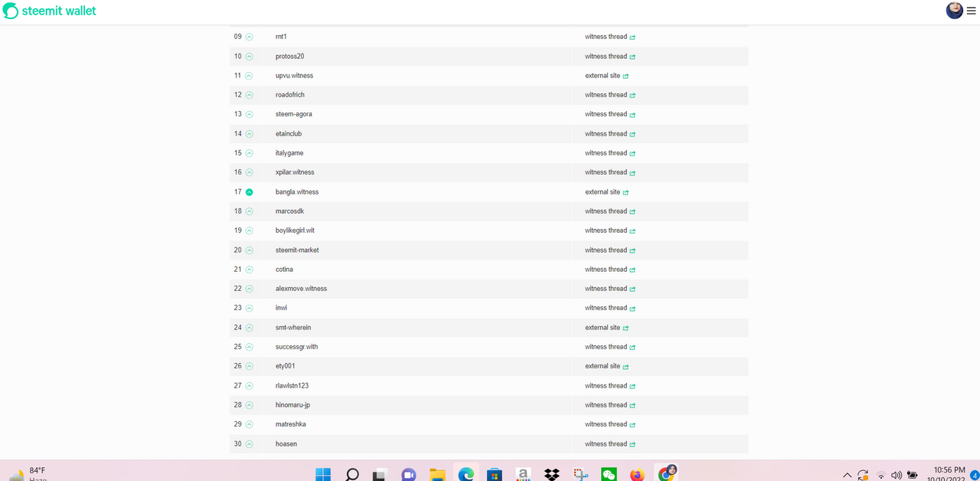This screenshot has width=980, height=481.
Task: Open Firefox from taskbar
Action: (x=637, y=474)
